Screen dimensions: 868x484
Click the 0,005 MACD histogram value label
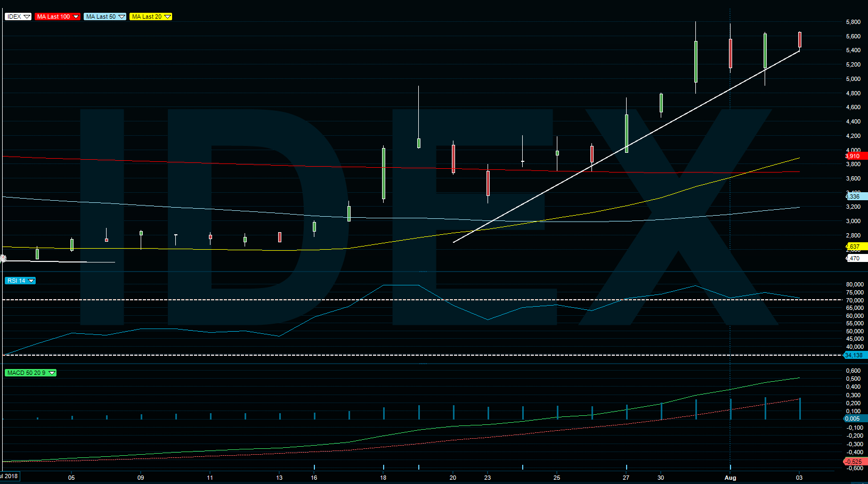click(x=855, y=419)
